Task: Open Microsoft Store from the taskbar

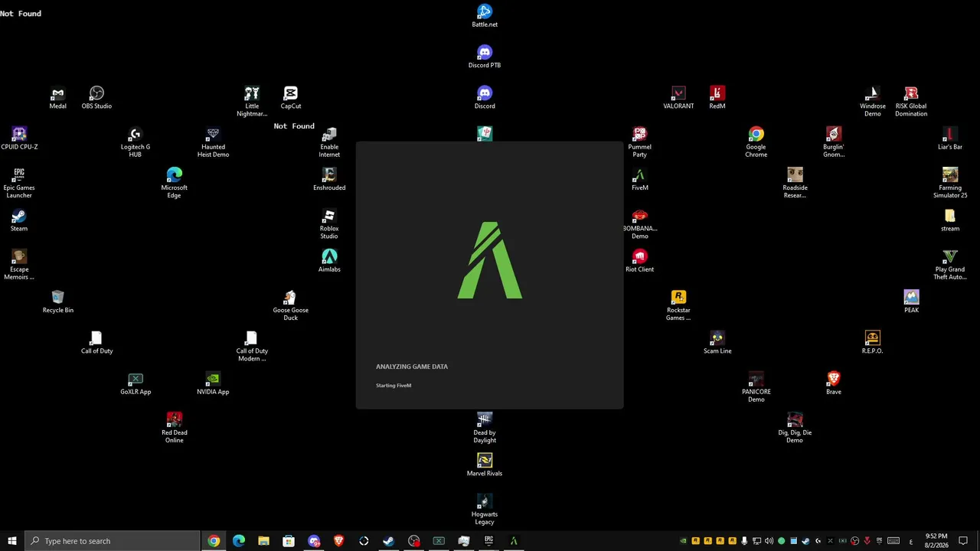Action: 289,541
